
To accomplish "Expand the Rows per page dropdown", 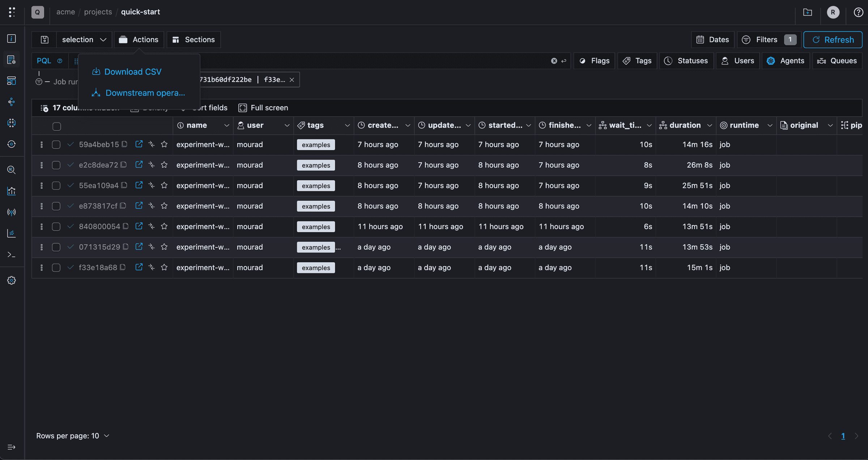I will tap(106, 436).
